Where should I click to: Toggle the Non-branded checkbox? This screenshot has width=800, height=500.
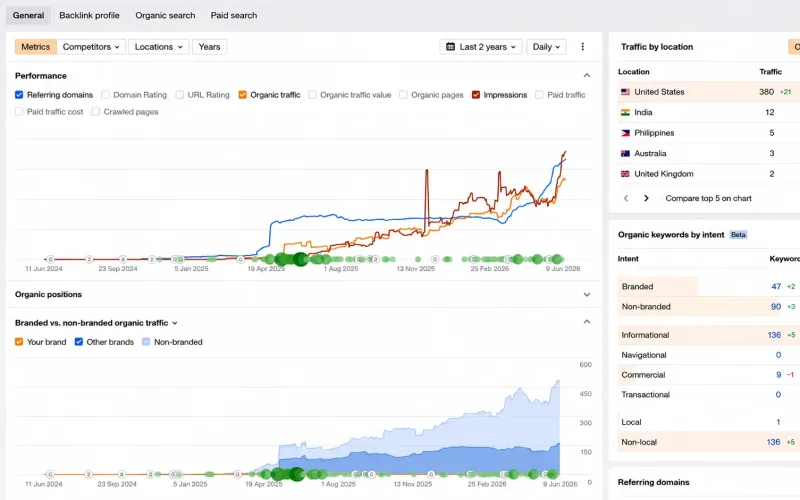click(146, 342)
